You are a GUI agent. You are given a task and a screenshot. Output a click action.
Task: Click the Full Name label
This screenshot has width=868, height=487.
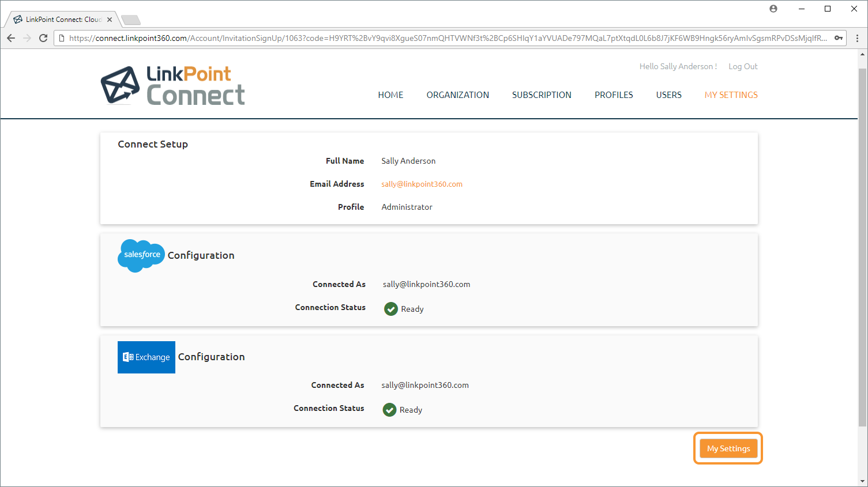[345, 161]
